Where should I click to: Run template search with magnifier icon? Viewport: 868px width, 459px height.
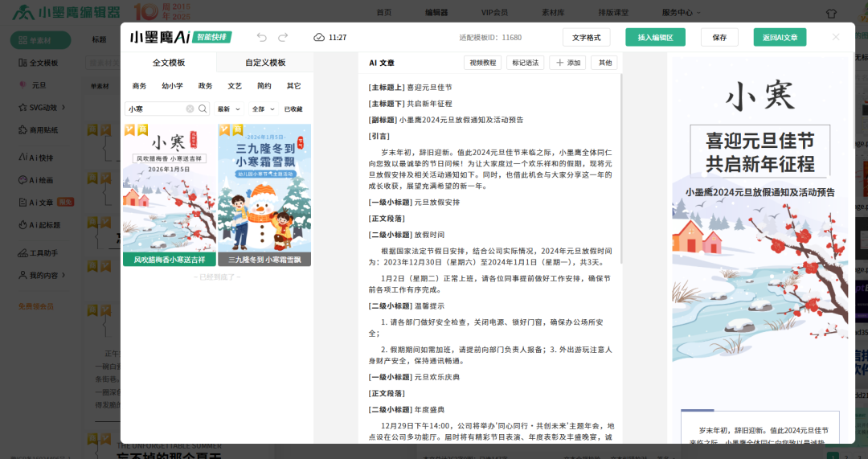coord(203,109)
